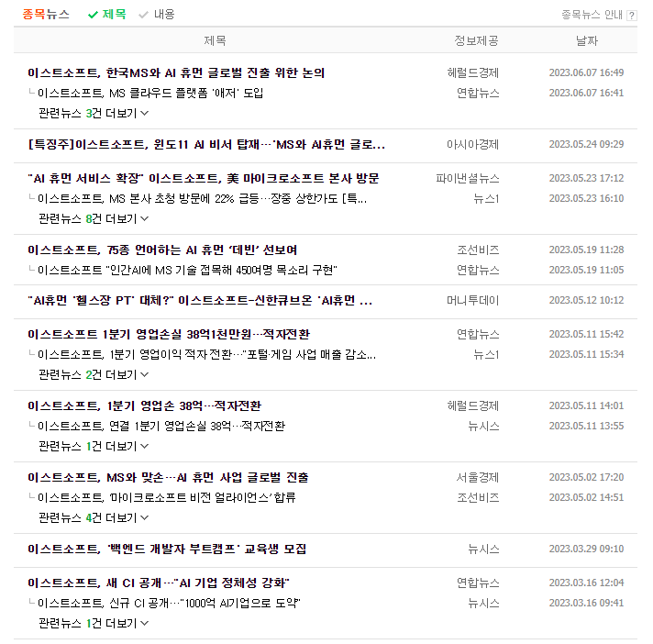Select the 종목뉴스 heading tab
653x644 pixels.
click(x=46, y=15)
